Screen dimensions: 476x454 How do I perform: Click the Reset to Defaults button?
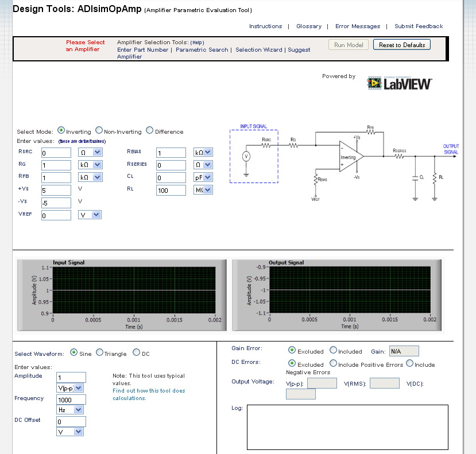pyautogui.click(x=402, y=45)
